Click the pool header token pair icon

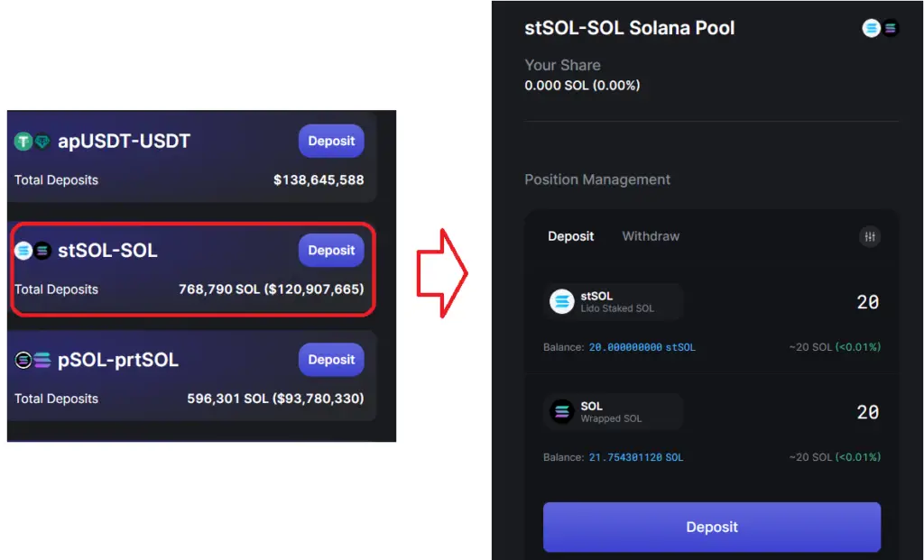click(881, 28)
